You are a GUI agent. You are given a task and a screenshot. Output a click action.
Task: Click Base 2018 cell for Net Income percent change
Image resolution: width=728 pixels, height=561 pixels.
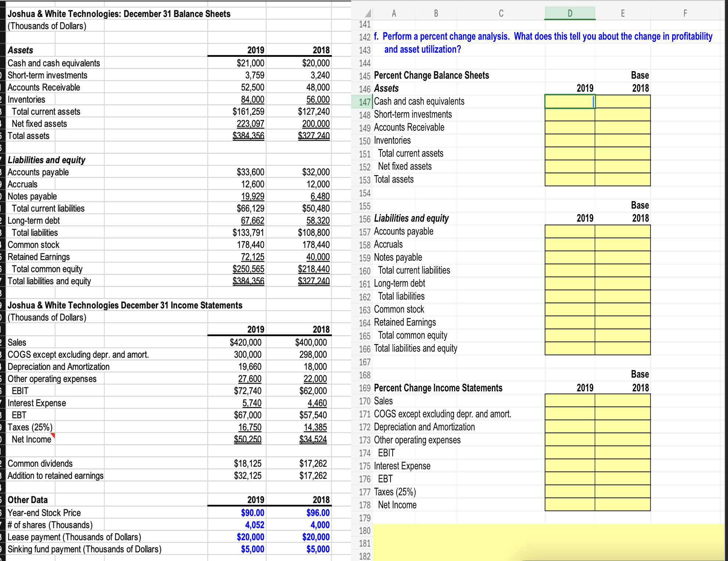point(623,505)
